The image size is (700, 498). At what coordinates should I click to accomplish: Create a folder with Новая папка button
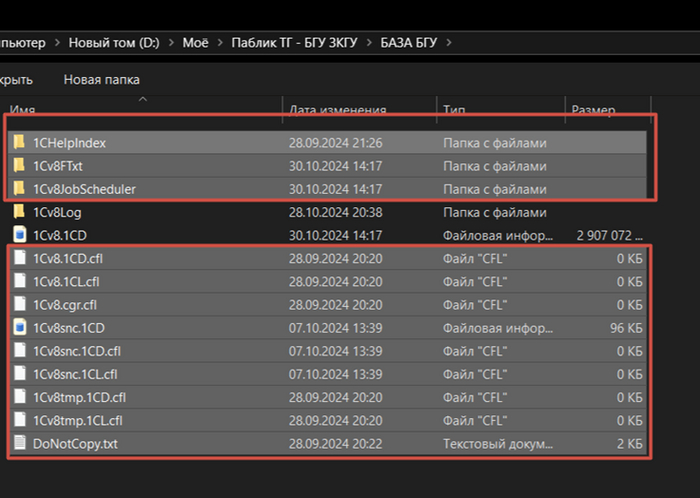point(102,79)
